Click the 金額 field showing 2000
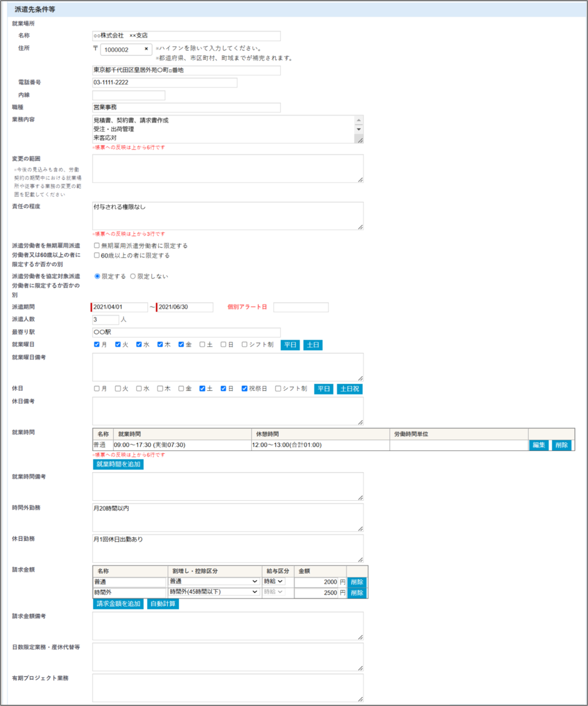 point(316,582)
